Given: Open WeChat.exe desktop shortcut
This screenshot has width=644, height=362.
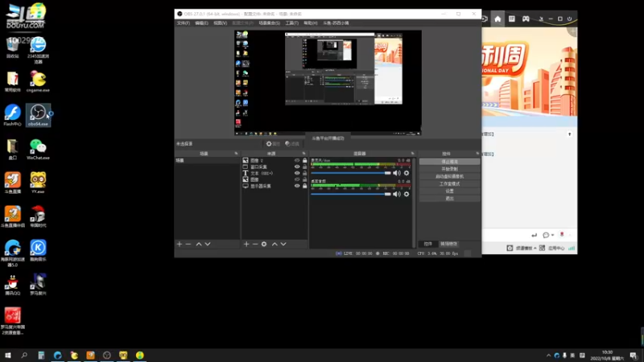Looking at the screenshot, I should [x=38, y=150].
